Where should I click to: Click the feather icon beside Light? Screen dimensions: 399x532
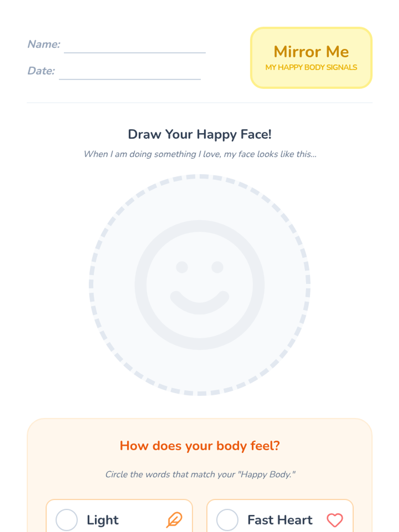174,520
